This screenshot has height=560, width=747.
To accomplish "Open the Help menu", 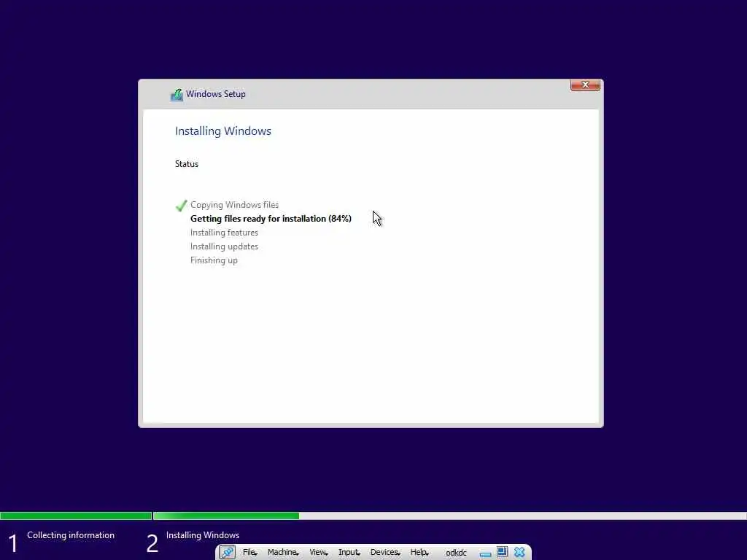I will [419, 553].
